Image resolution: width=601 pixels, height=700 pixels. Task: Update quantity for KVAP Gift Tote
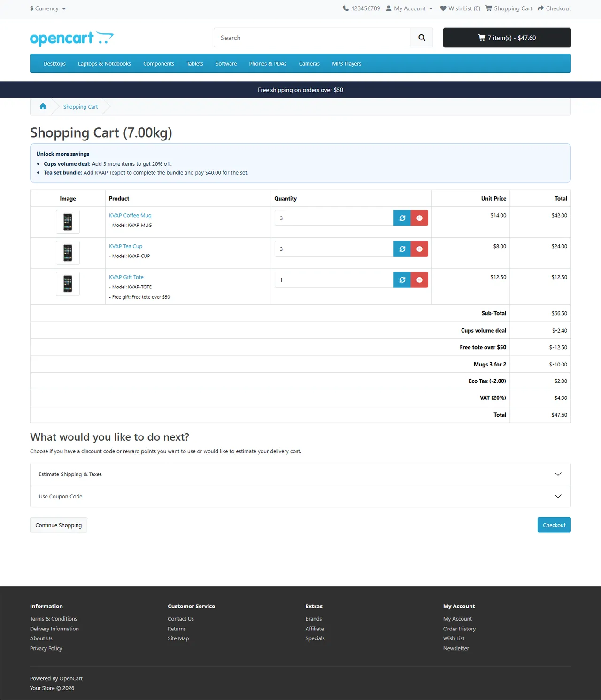tap(402, 280)
